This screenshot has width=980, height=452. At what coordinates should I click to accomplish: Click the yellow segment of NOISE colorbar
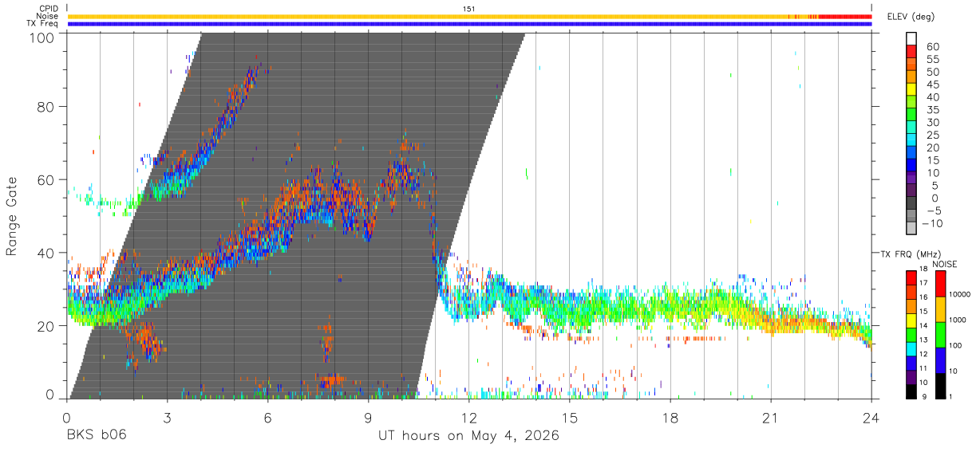click(x=940, y=309)
